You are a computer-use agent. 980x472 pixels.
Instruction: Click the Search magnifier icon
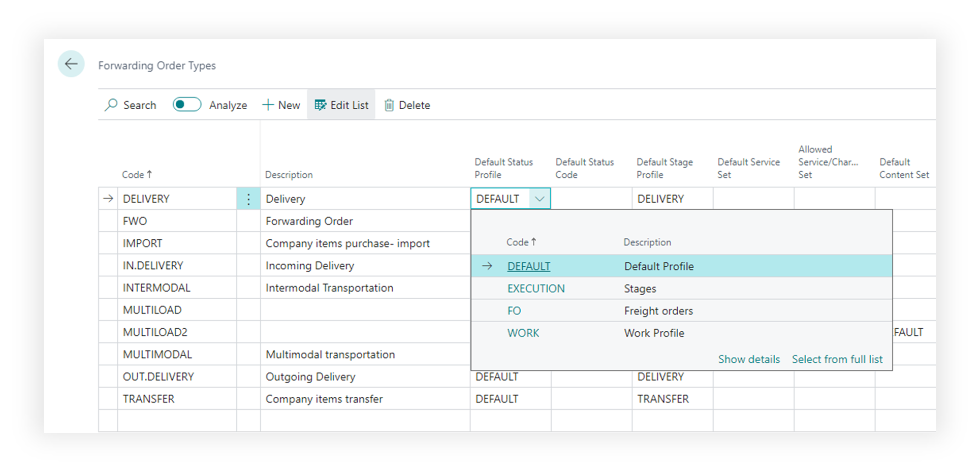pyautogui.click(x=111, y=105)
